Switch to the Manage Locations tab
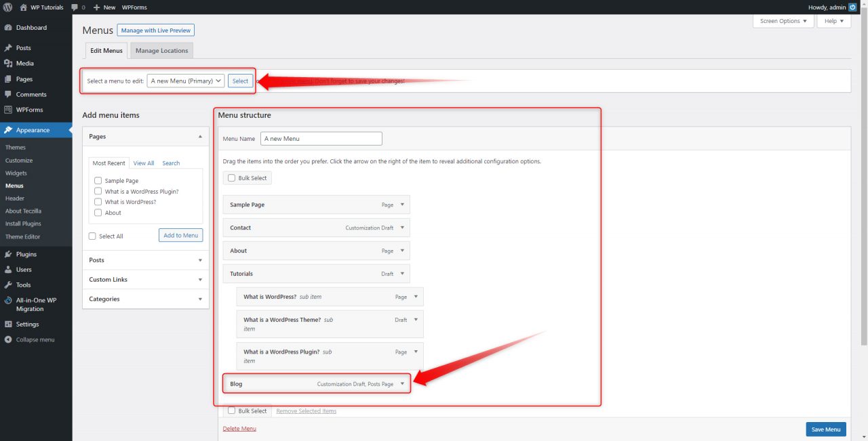 161,50
